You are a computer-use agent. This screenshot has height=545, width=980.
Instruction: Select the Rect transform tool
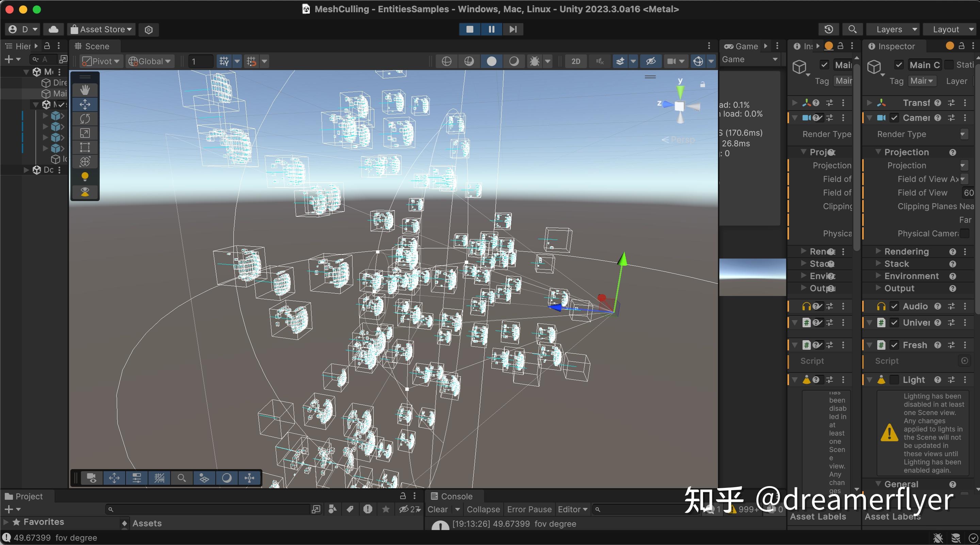point(84,147)
